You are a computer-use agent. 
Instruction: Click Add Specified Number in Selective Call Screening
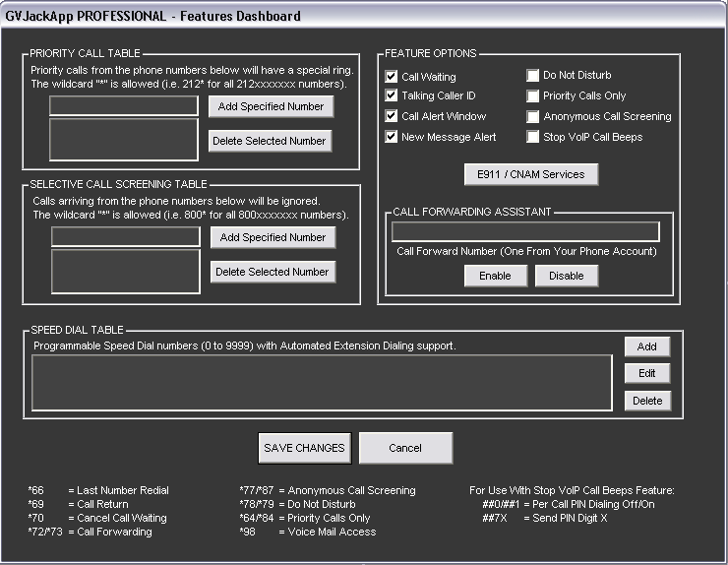(273, 237)
